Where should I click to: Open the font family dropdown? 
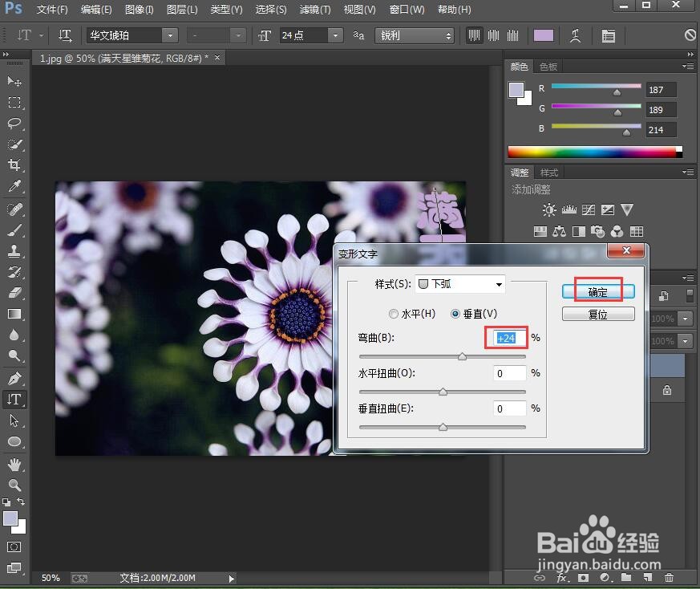(170, 35)
